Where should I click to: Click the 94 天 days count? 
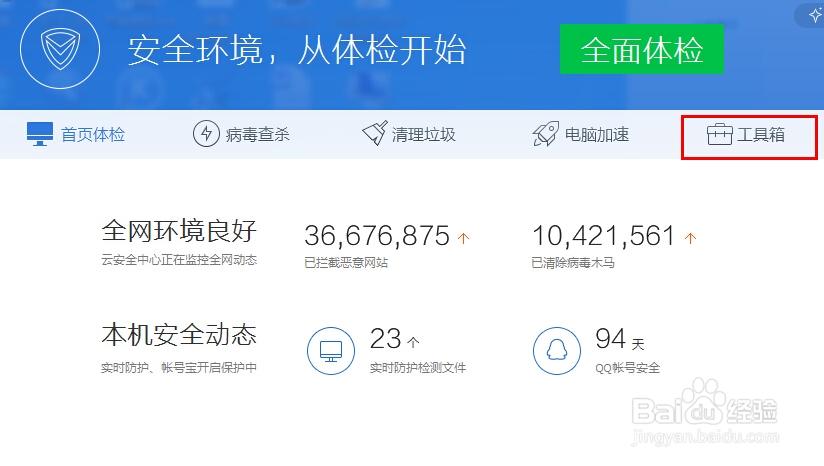pos(620,339)
